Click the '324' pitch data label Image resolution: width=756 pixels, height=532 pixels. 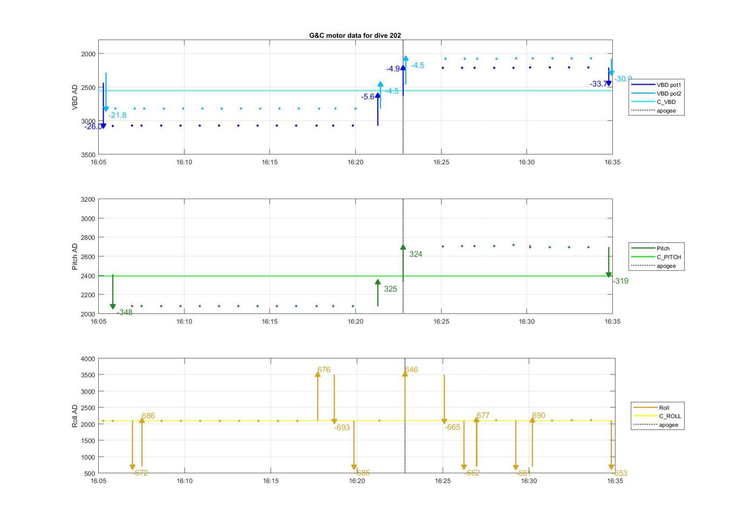pos(416,254)
